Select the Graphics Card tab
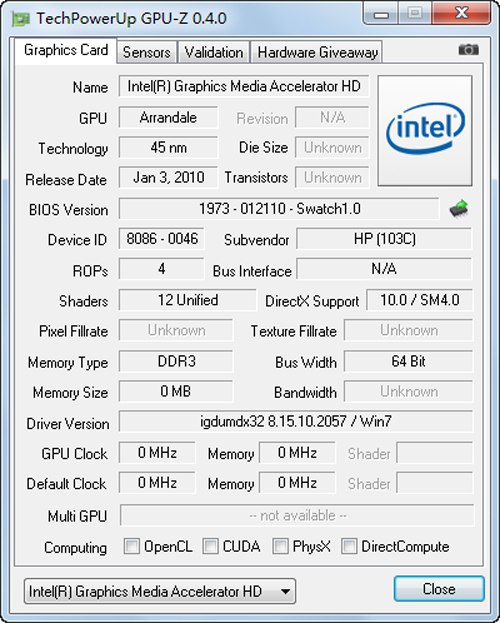The image size is (500, 623). pos(66,50)
